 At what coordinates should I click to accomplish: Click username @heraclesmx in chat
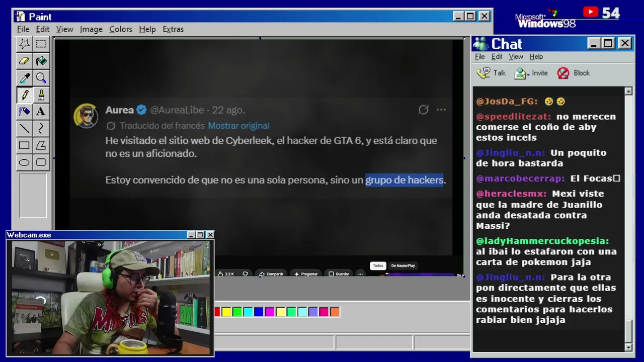tap(511, 194)
